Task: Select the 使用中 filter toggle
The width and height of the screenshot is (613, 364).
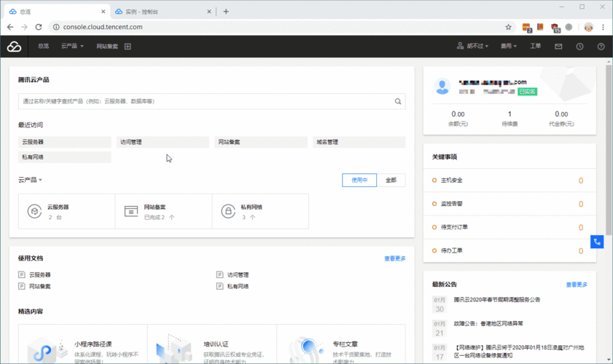Action: [359, 180]
